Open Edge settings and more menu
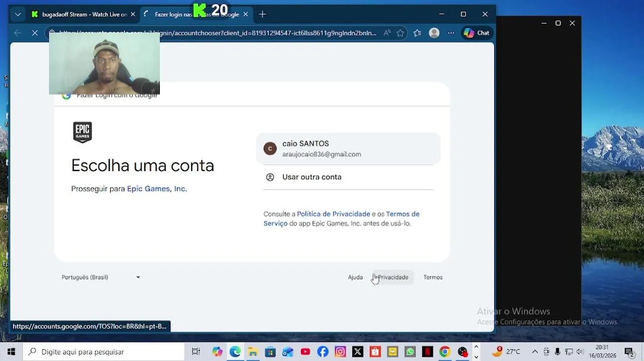 pos(451,33)
